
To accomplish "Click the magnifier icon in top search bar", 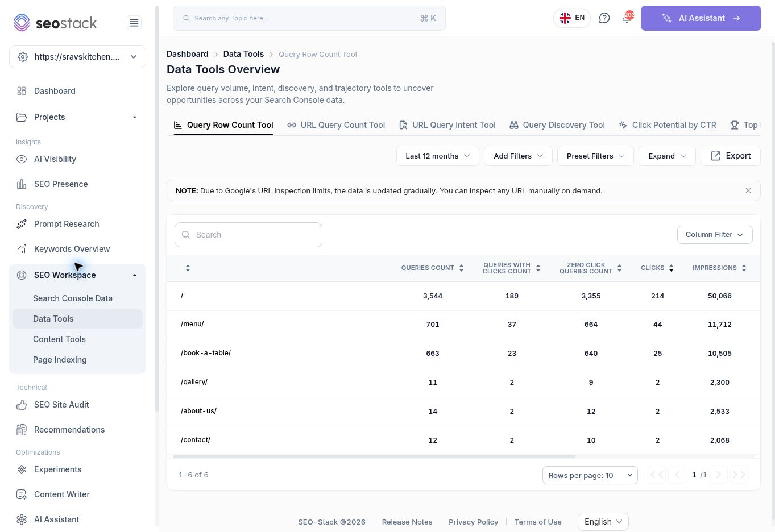I will tap(186, 18).
